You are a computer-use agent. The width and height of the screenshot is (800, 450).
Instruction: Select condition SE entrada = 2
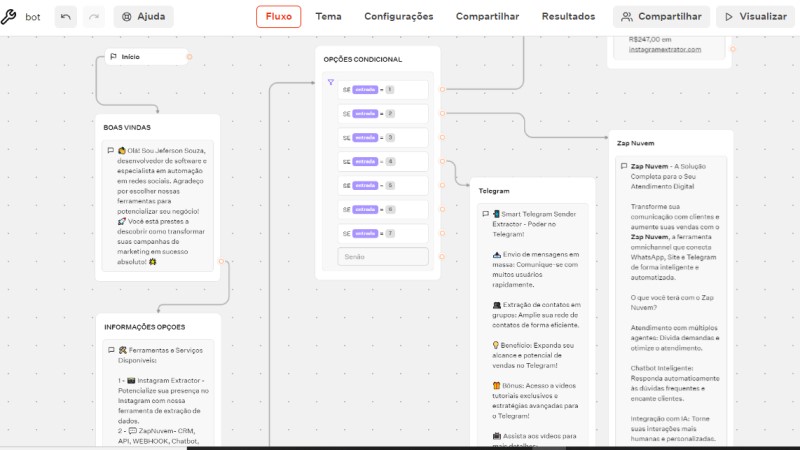tap(383, 114)
